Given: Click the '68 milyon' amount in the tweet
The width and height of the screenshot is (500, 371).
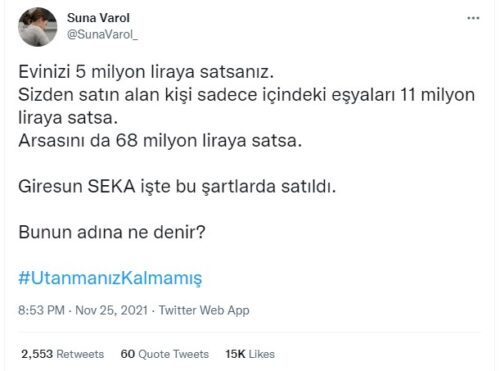Looking at the screenshot, I should [156, 141].
